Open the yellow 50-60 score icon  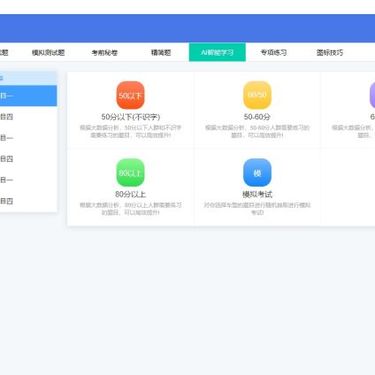257,95
